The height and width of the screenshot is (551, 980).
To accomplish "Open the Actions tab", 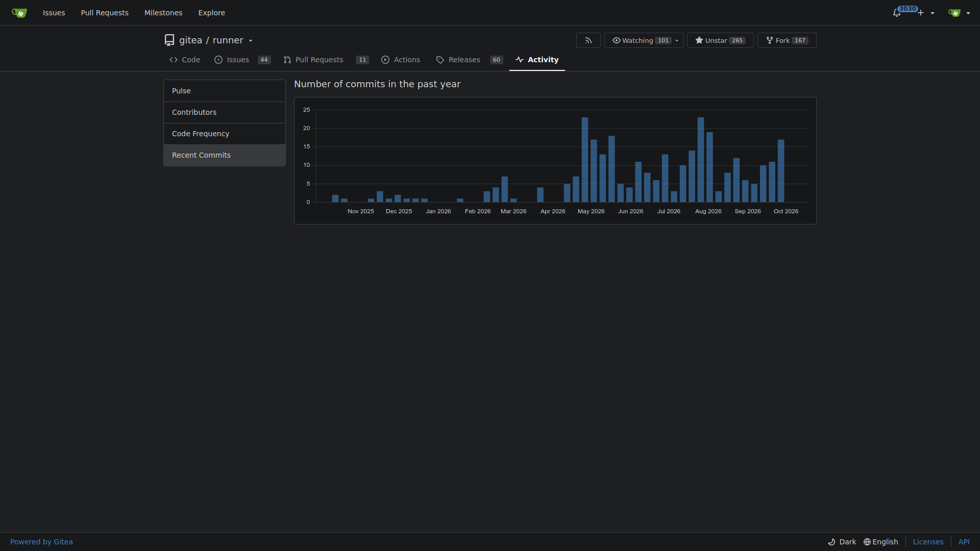I will 401,60.
